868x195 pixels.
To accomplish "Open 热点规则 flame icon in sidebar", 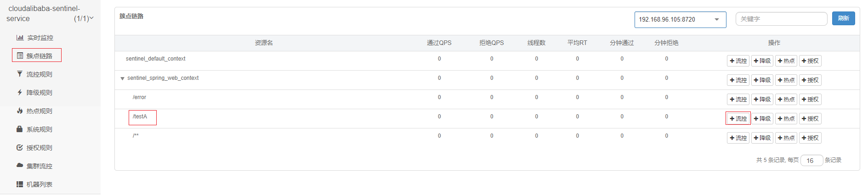I will tap(20, 111).
